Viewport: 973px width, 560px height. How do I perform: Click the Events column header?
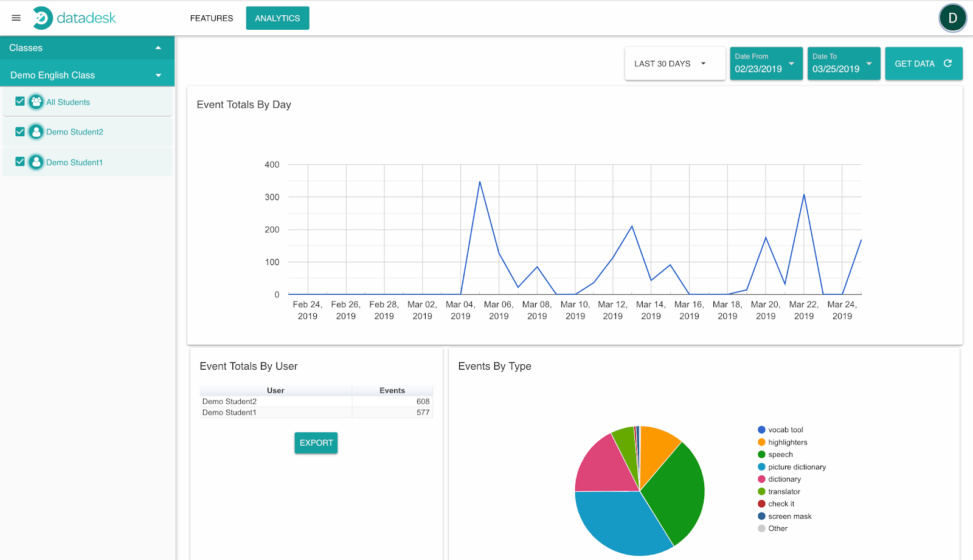click(392, 390)
